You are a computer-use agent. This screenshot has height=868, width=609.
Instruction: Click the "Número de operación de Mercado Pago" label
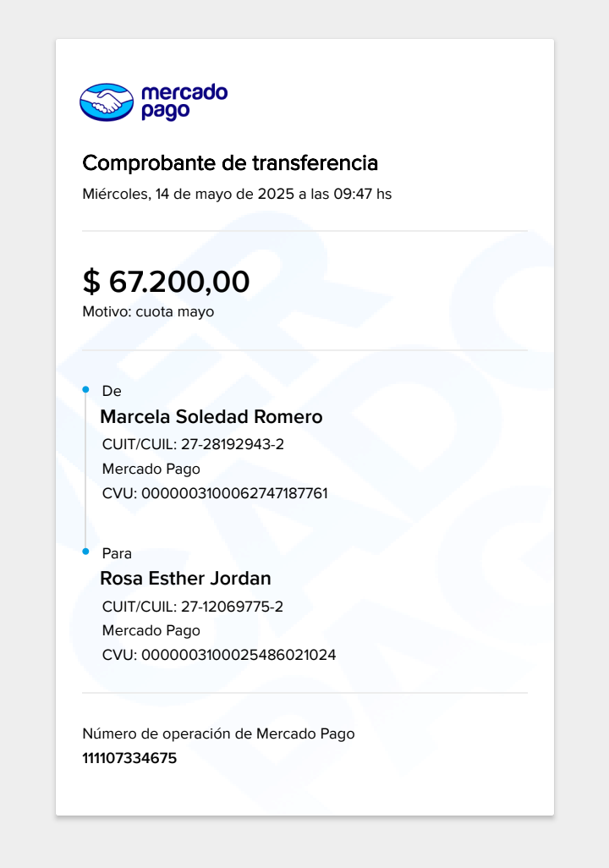point(218,733)
